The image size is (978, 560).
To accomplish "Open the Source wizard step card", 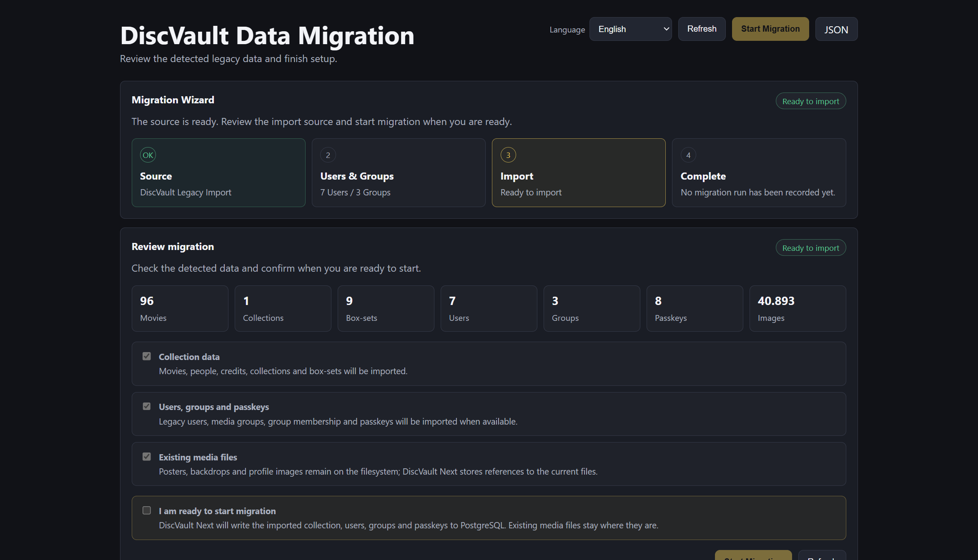I will coord(218,172).
